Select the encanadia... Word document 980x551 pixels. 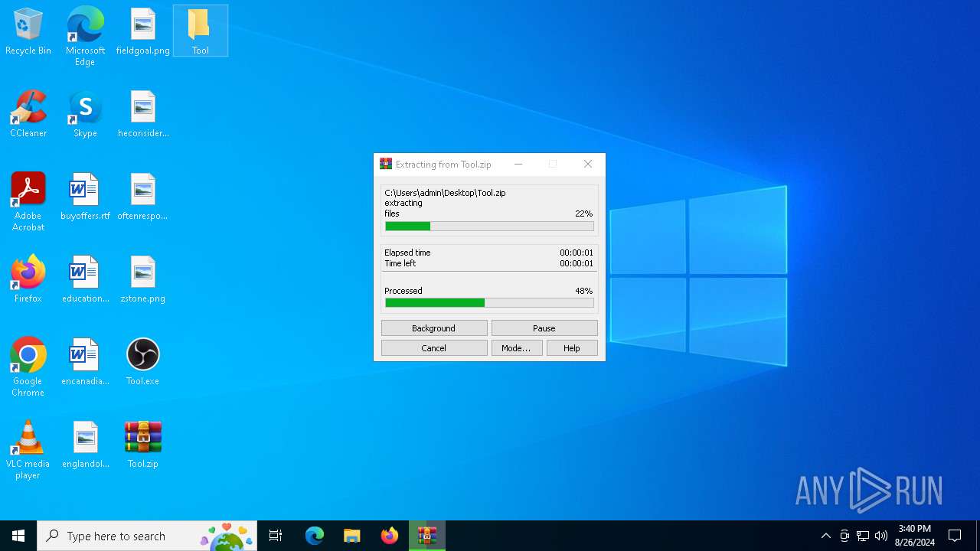(85, 363)
